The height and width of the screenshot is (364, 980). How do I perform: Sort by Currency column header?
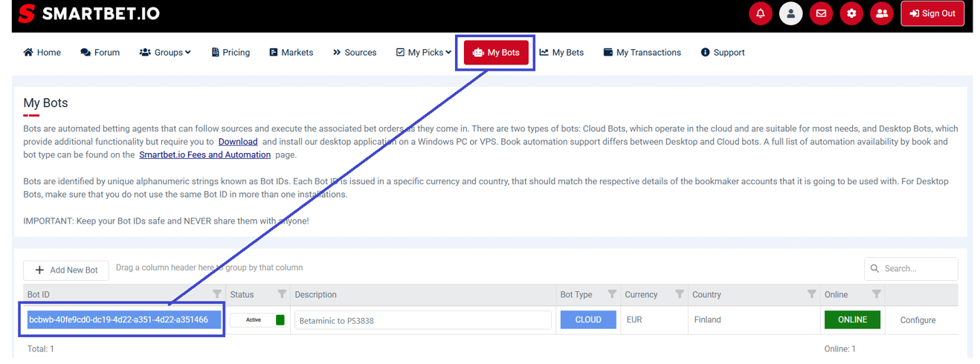coord(641,295)
